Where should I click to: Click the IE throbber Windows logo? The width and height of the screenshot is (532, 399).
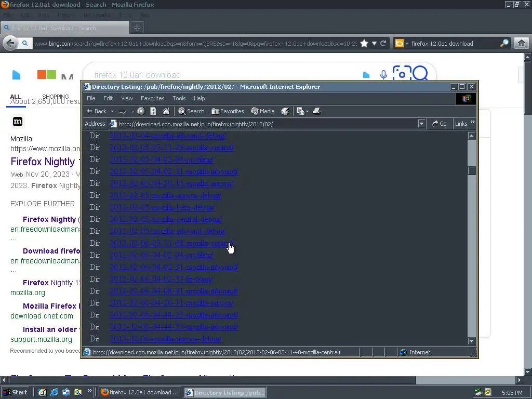pos(466,98)
